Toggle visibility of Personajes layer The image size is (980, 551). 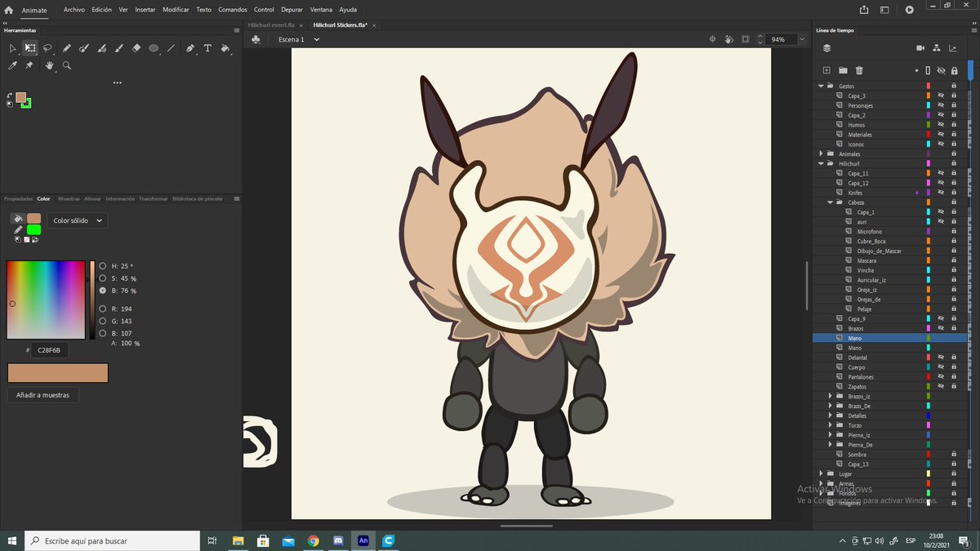point(941,105)
